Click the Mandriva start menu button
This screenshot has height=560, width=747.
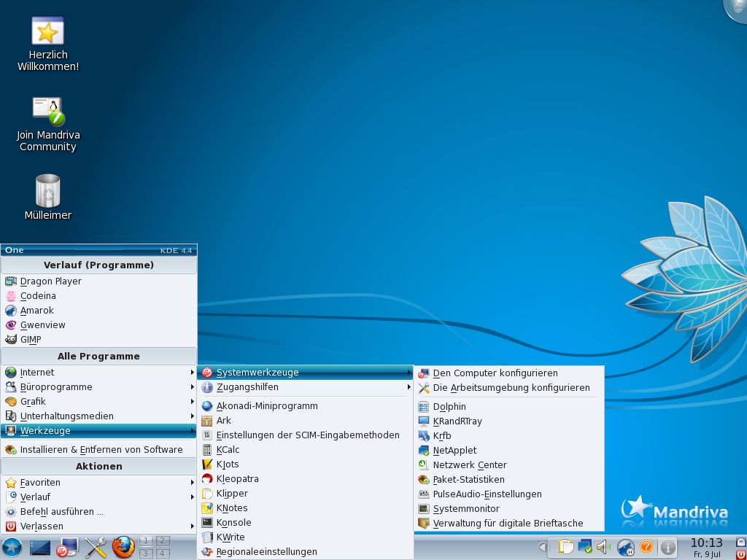(12, 547)
